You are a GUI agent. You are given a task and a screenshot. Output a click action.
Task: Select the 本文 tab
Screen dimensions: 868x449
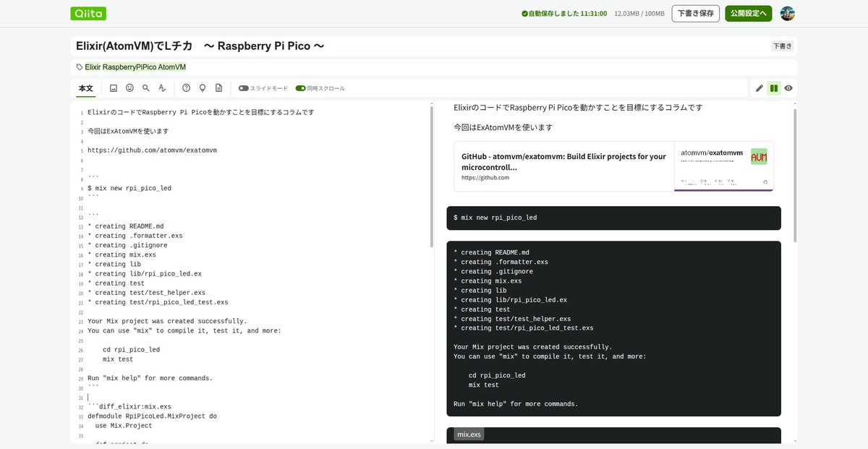(x=86, y=88)
